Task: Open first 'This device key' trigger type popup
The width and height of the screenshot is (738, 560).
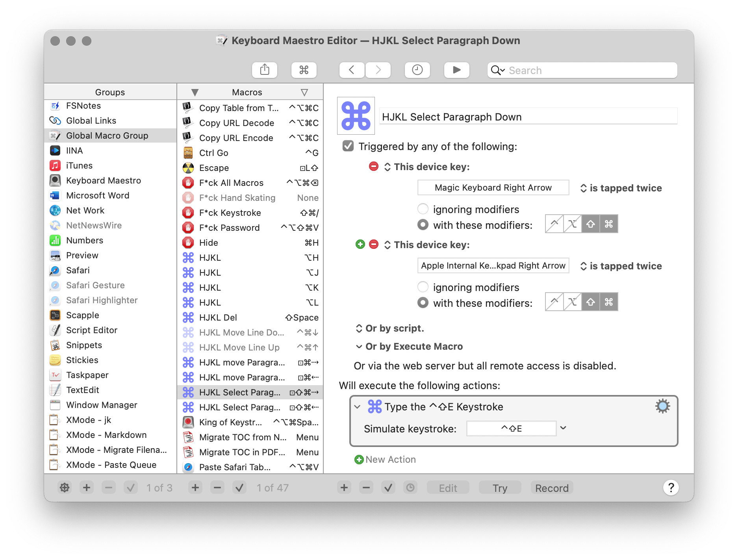Action: click(x=427, y=167)
